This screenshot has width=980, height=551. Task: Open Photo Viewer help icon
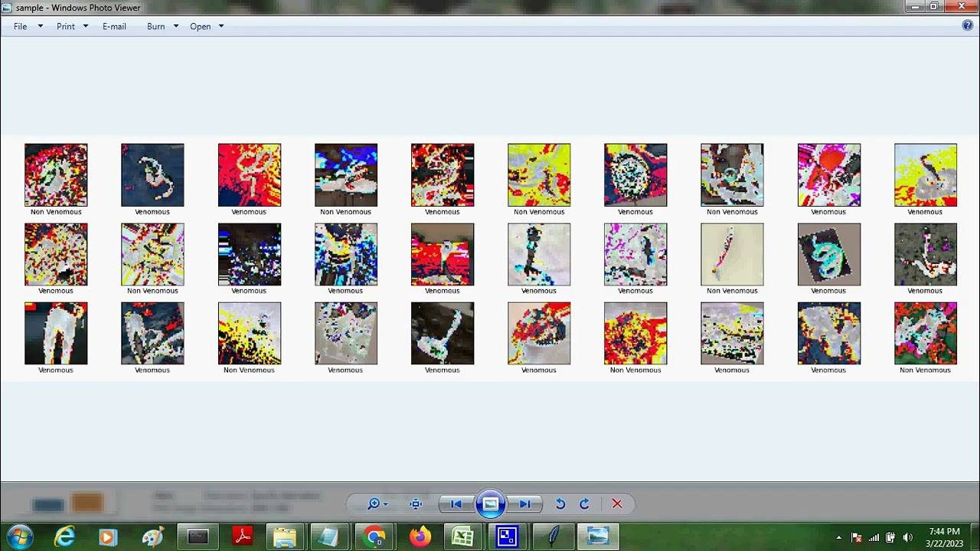(x=968, y=25)
